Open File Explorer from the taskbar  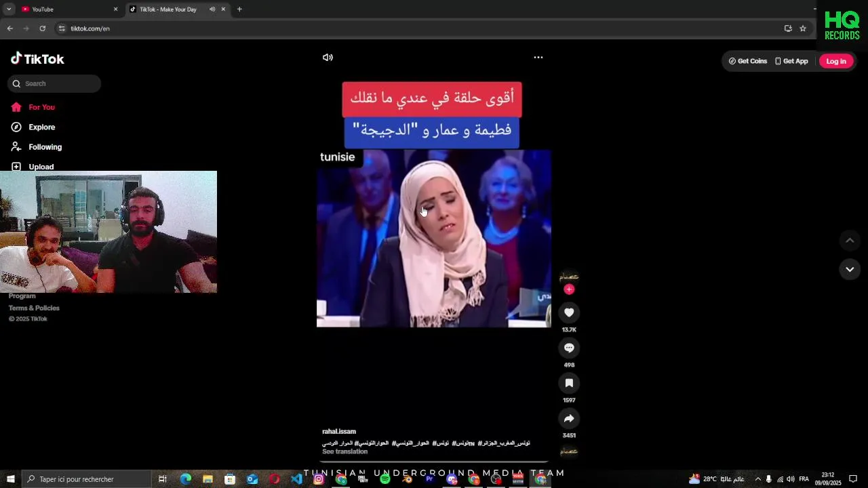point(208,479)
